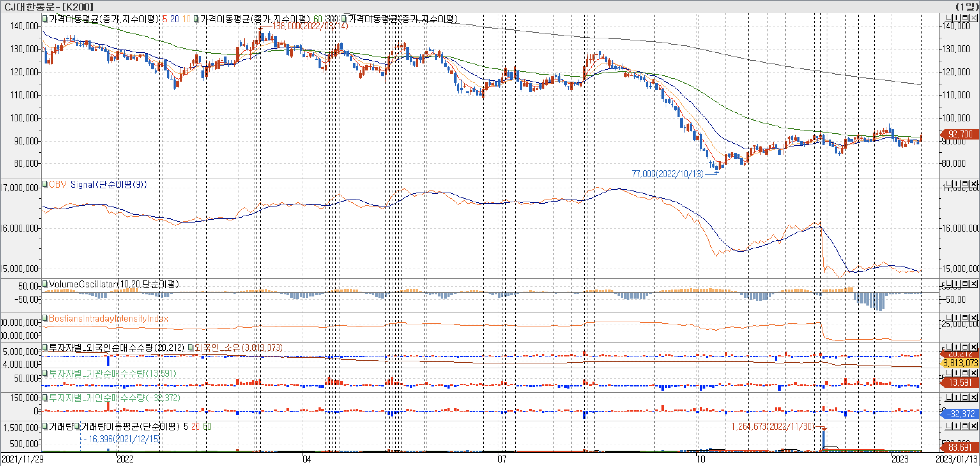Toggle the green box beside VolumeOscillator label
Image resolution: width=980 pixels, height=466 pixels.
pos(45,284)
